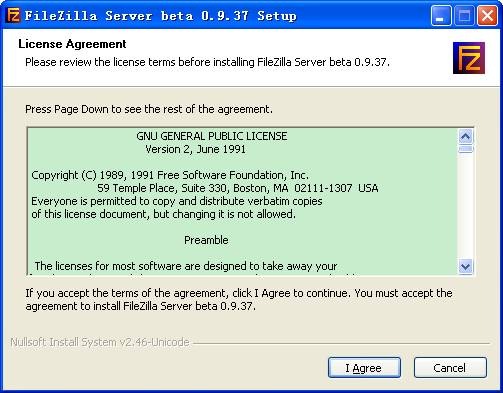This screenshot has width=503, height=393.
Task: Click the license scrollbar down arrow
Action: [465, 266]
